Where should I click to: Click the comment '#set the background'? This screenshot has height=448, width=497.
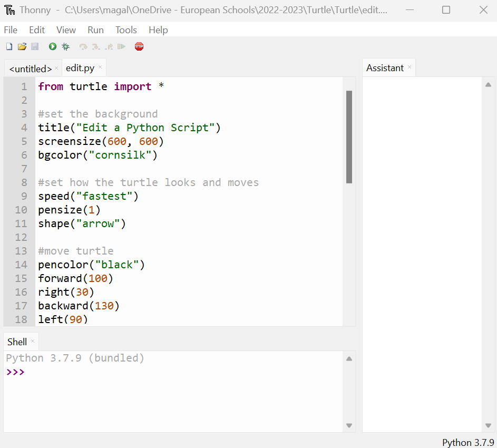[x=98, y=114]
